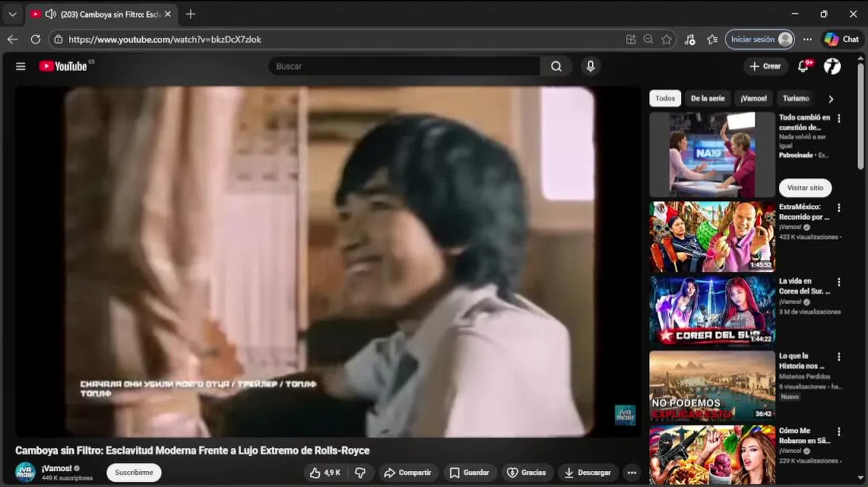Open the apps available in the address bar
868x487 pixels.
pyautogui.click(x=631, y=39)
